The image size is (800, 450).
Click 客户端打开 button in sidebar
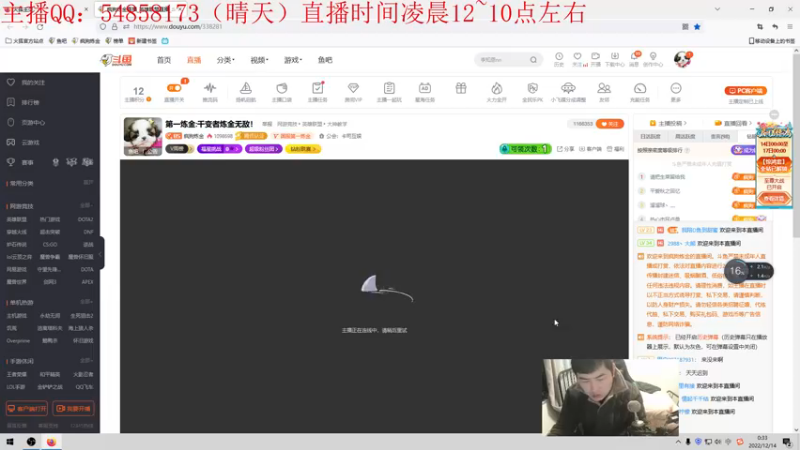(27, 409)
